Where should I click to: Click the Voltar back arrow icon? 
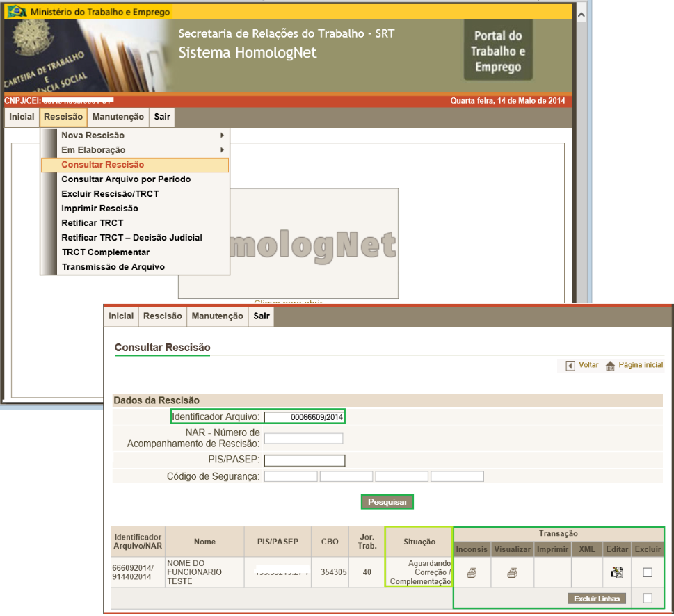click(570, 366)
